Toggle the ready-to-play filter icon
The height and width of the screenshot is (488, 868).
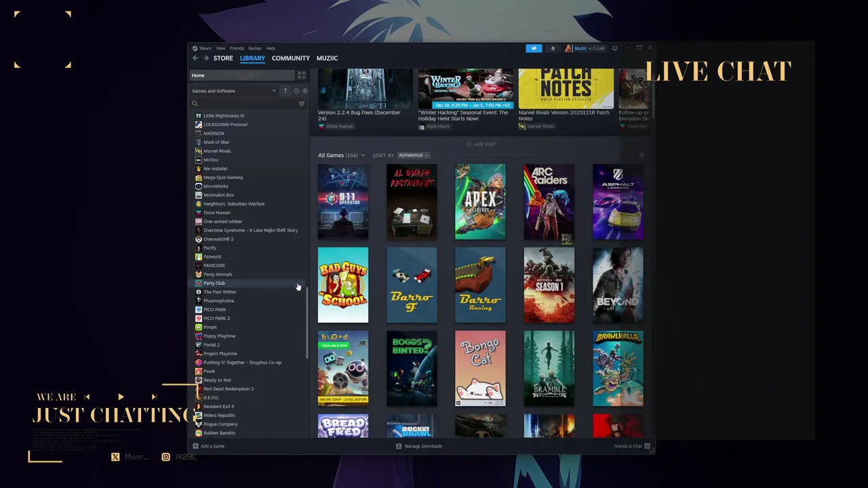(x=304, y=91)
